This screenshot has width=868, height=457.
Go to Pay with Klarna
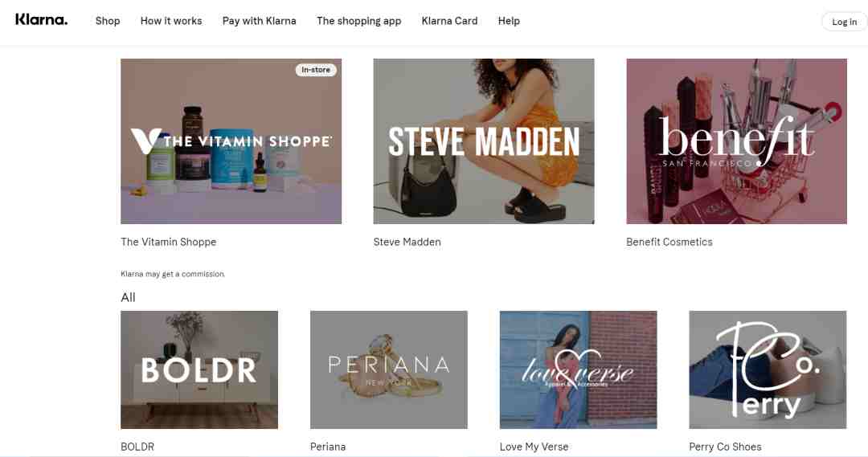coord(259,21)
